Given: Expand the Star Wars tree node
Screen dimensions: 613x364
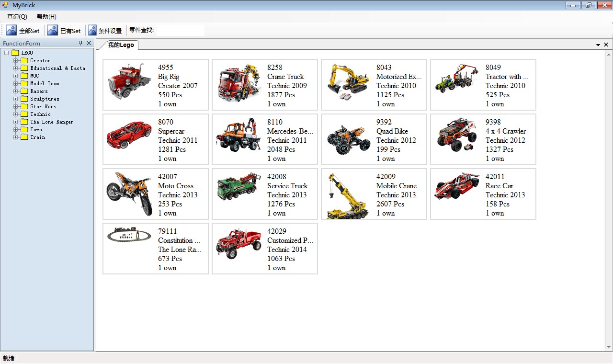Looking at the screenshot, I should pyautogui.click(x=16, y=106).
